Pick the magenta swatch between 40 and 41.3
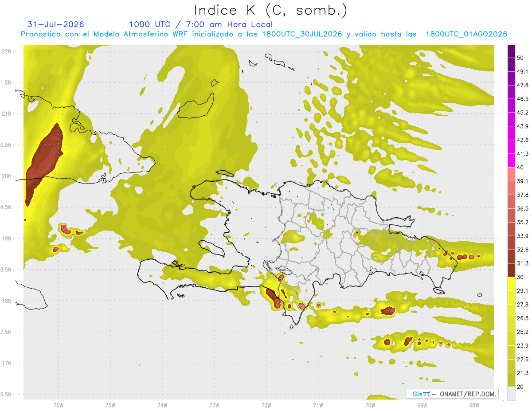 coord(511,160)
